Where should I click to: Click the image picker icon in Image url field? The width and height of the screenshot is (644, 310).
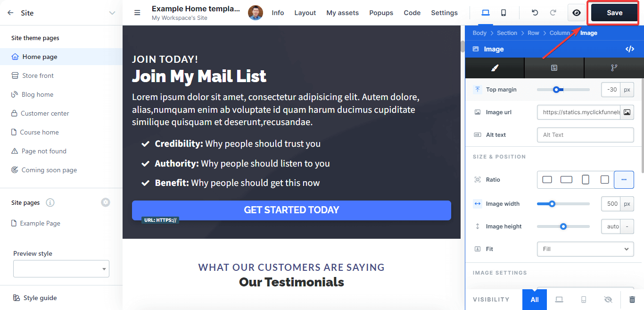627,112
